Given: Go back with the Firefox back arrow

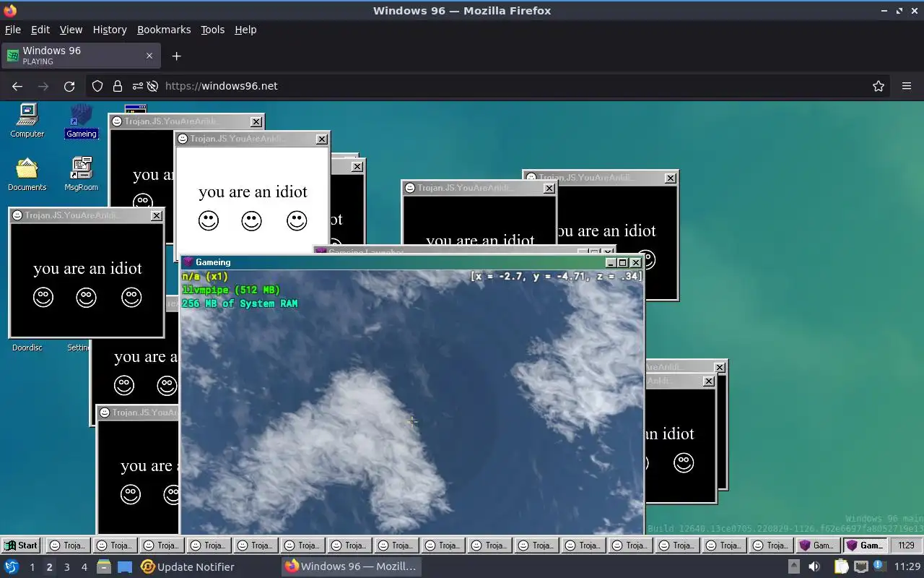Looking at the screenshot, I should point(17,86).
